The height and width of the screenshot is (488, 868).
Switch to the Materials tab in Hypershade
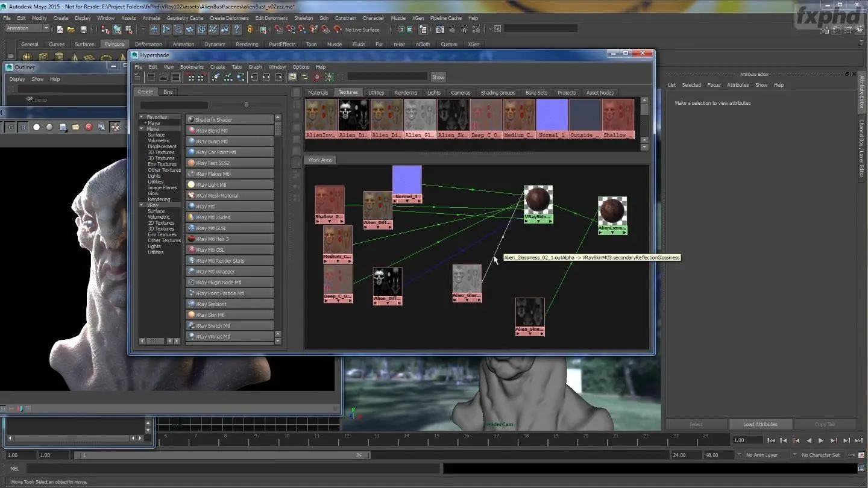pos(318,93)
